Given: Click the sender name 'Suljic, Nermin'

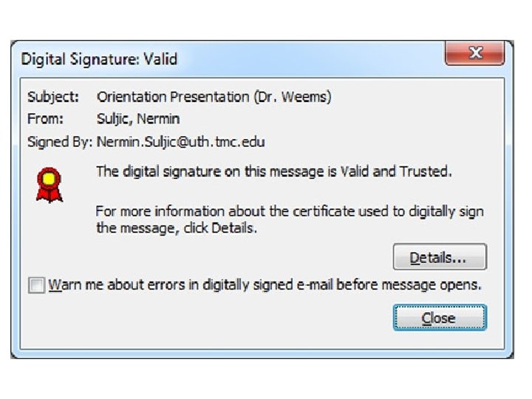Looking at the screenshot, I should [137, 119].
